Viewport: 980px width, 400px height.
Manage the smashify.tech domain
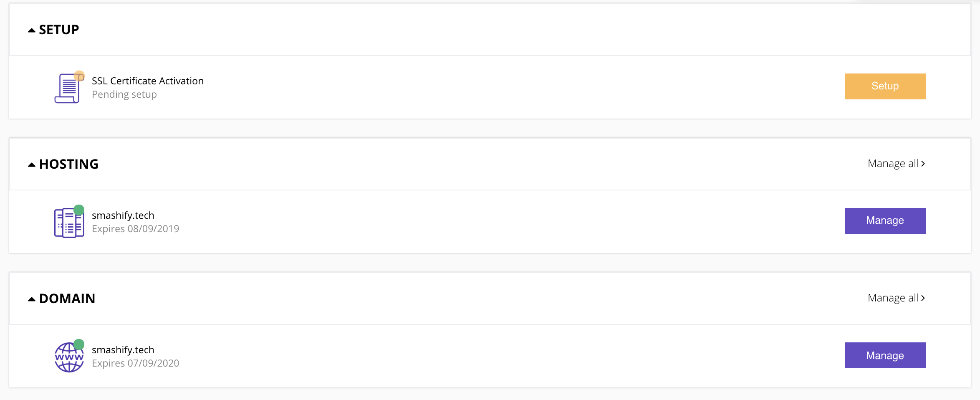pyautogui.click(x=885, y=355)
